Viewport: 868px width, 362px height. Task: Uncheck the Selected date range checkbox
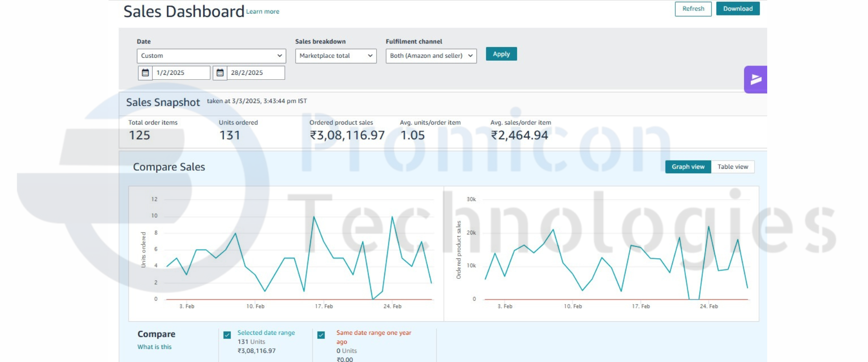pos(227,335)
